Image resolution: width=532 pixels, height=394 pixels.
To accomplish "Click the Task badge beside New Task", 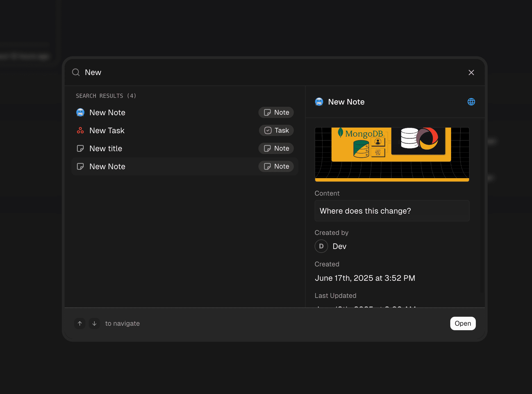I will 276,130.
